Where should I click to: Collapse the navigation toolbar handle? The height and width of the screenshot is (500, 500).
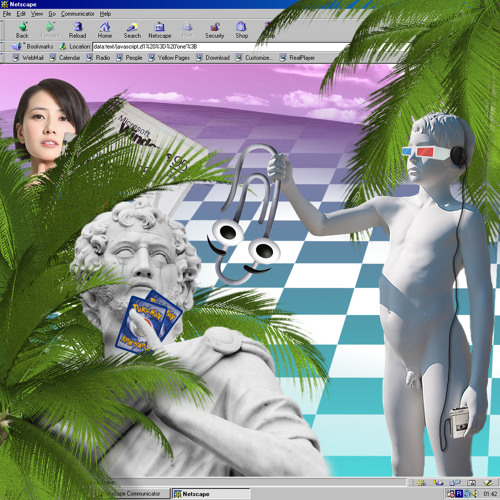tap(2, 30)
